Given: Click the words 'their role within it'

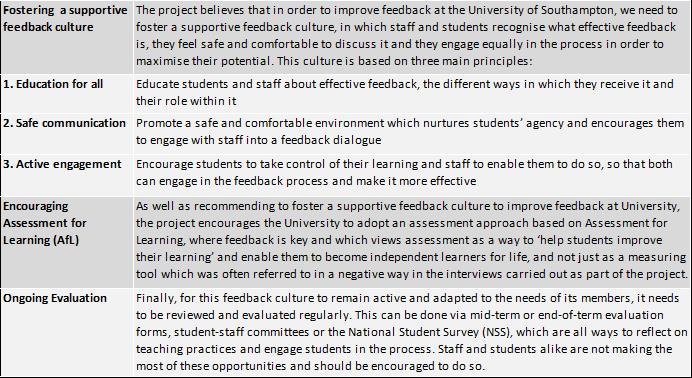Looking at the screenshot, I should (x=186, y=101).
